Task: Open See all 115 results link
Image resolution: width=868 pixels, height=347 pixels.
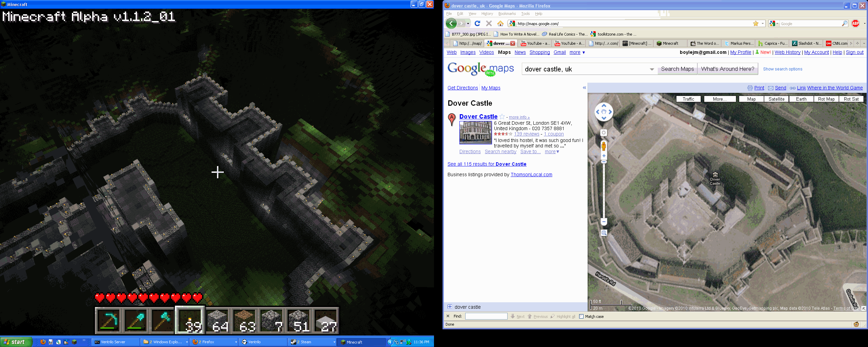Action: pyautogui.click(x=487, y=164)
